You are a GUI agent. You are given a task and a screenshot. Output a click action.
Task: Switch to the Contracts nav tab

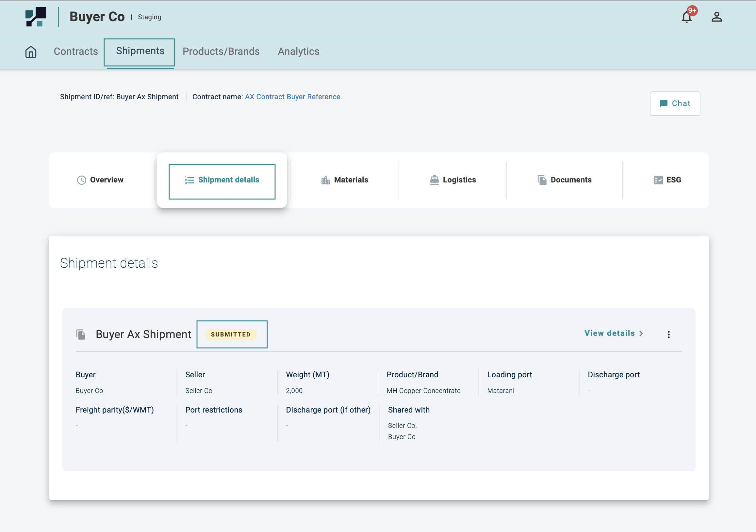(x=76, y=51)
